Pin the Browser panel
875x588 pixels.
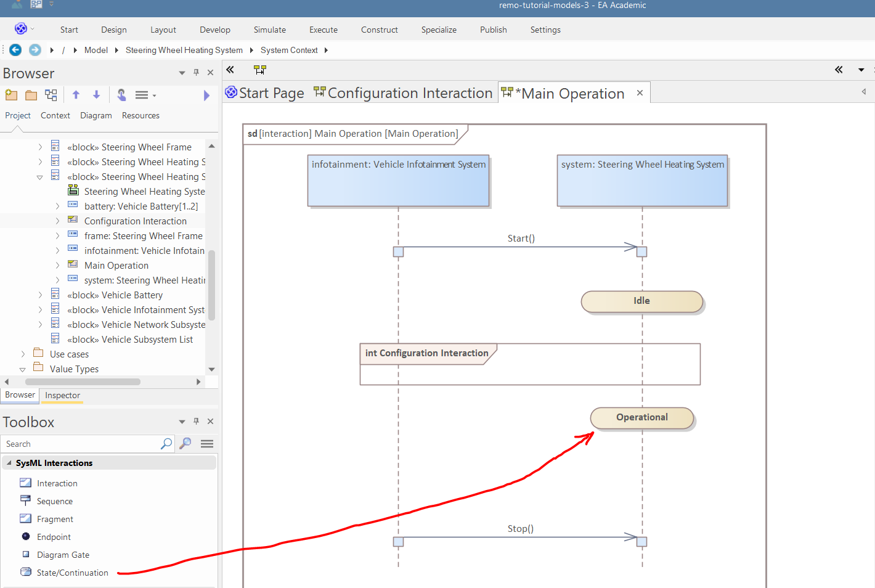pos(196,73)
